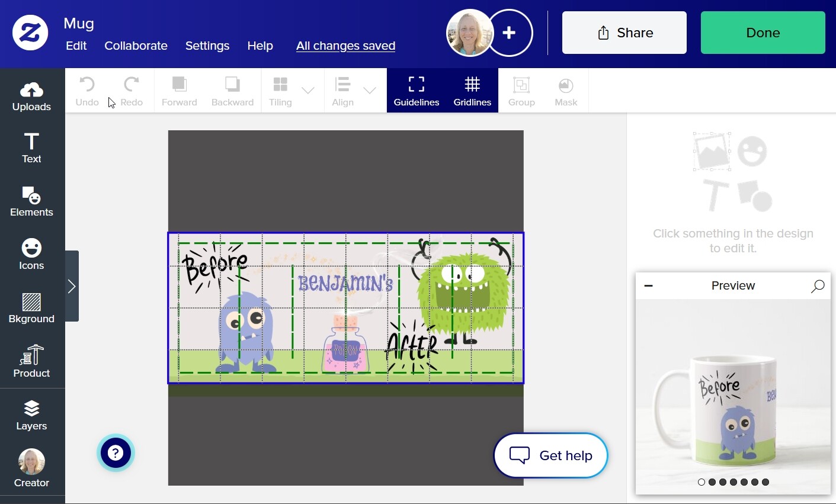Open the Product panel
The width and height of the screenshot is (836, 504).
(32, 361)
